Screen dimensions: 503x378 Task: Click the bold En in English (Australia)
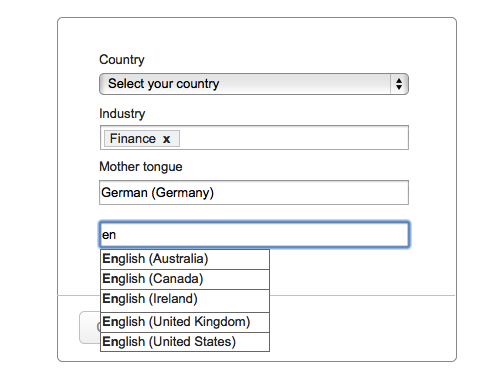pyautogui.click(x=110, y=259)
